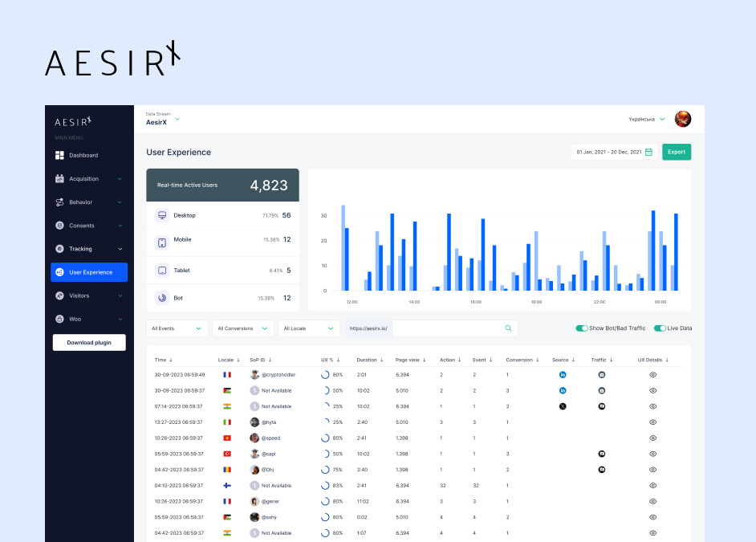Open the All Locale dropdown

point(309,328)
